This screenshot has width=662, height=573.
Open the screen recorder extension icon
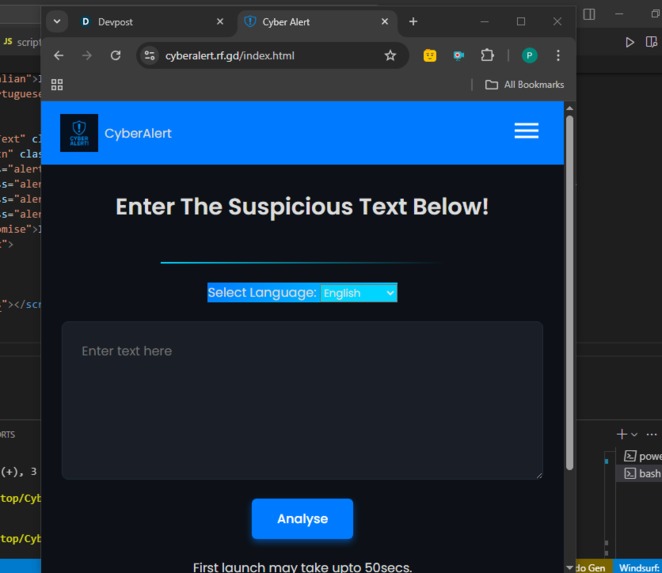tap(459, 55)
